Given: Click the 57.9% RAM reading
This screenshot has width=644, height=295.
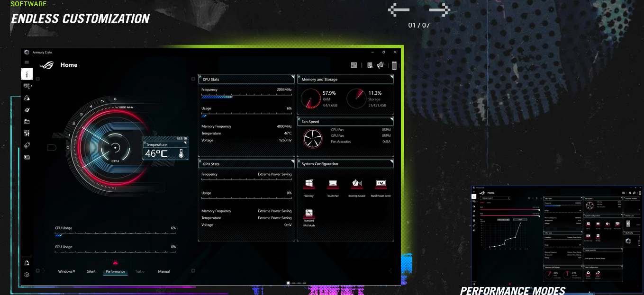Looking at the screenshot, I should [329, 93].
